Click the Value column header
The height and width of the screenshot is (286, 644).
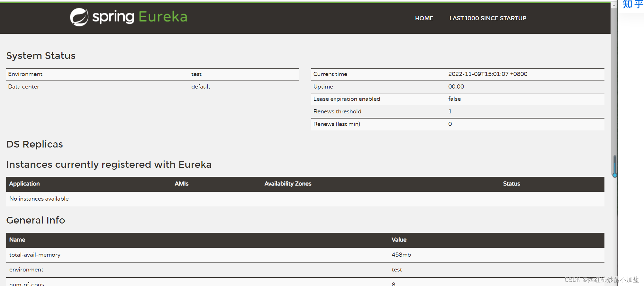pyautogui.click(x=399, y=240)
